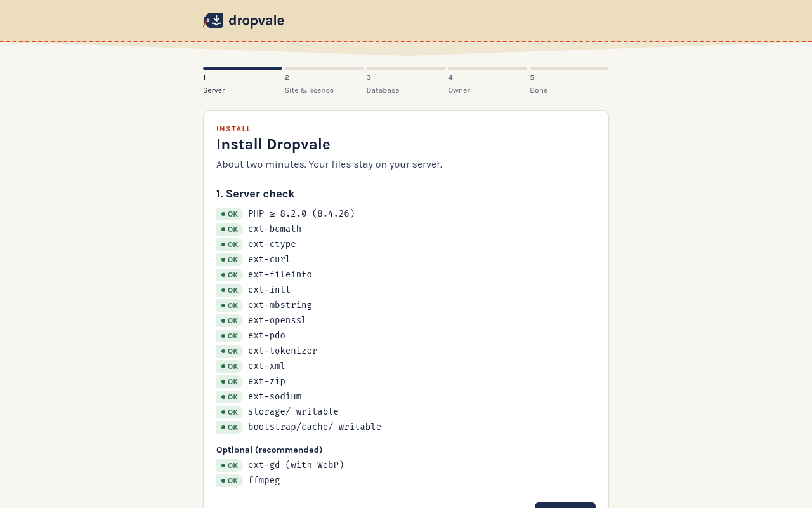Click the ext-mbstring text
This screenshot has height=508, width=812.
(280, 305)
